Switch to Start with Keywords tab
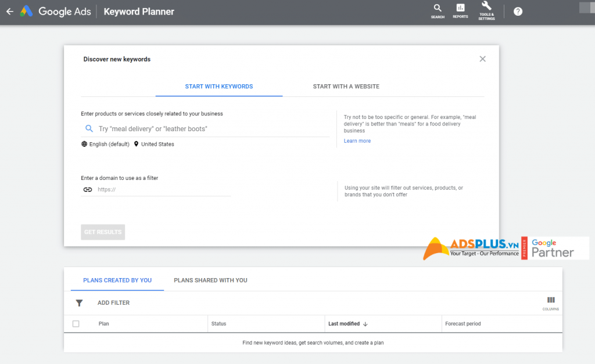 pos(219,87)
